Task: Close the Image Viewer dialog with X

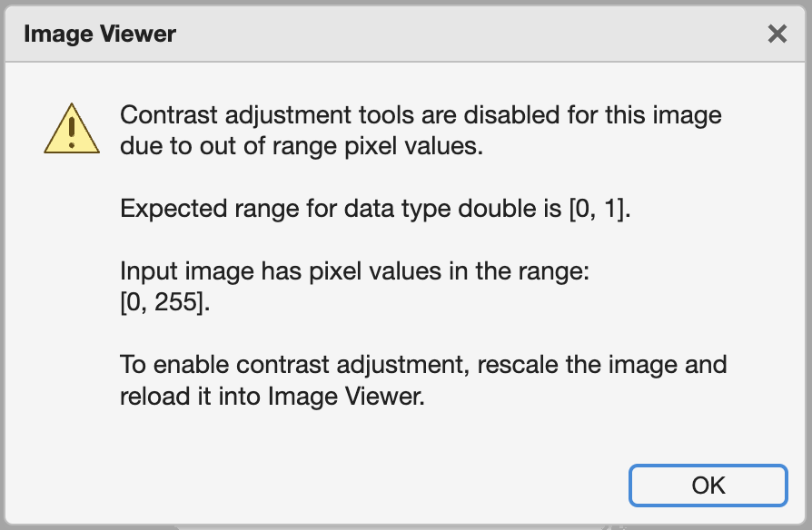Action: click(777, 34)
